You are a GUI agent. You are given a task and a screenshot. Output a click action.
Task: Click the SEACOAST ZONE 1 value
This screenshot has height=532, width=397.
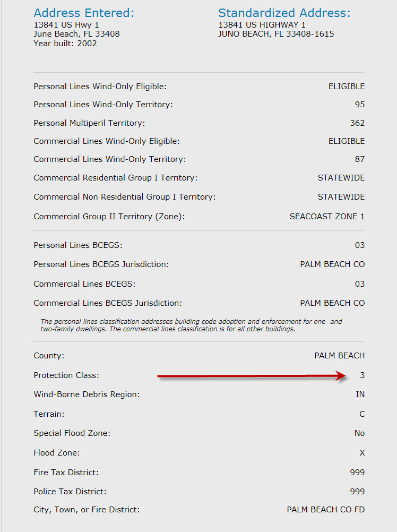tap(327, 217)
